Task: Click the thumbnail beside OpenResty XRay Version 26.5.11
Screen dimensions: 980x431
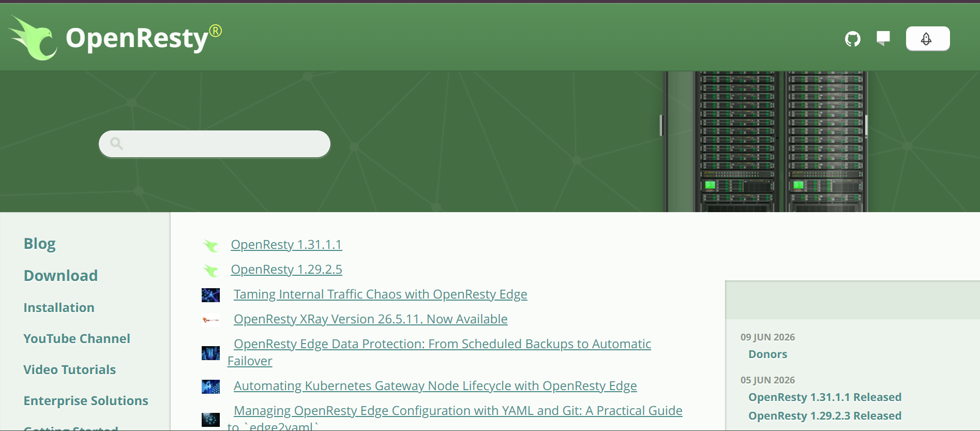Action: coord(210,320)
